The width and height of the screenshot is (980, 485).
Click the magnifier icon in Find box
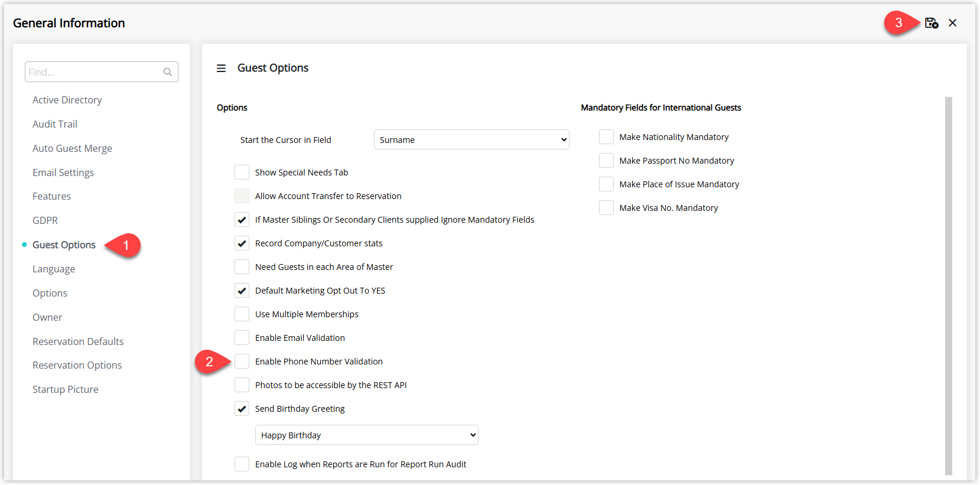pyautogui.click(x=168, y=72)
